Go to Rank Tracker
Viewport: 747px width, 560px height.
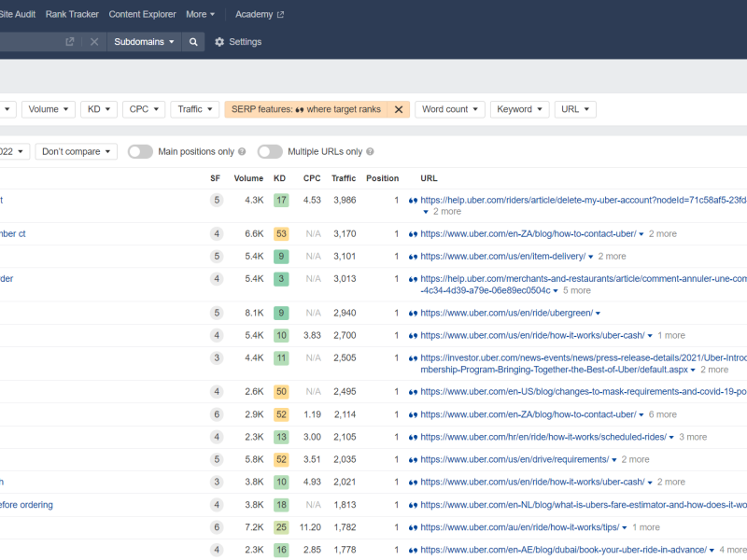[x=72, y=14]
